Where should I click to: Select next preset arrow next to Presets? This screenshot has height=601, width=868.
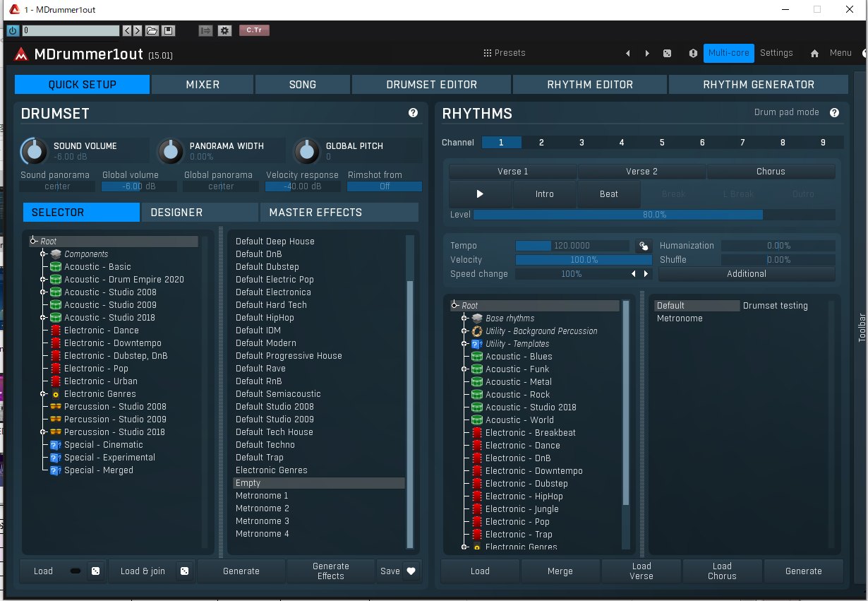point(647,53)
